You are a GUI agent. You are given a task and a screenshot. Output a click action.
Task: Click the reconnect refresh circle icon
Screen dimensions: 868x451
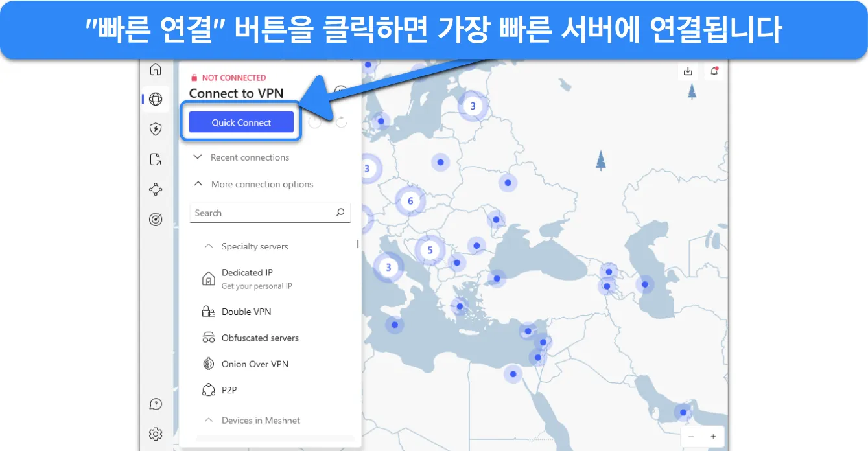pos(341,122)
